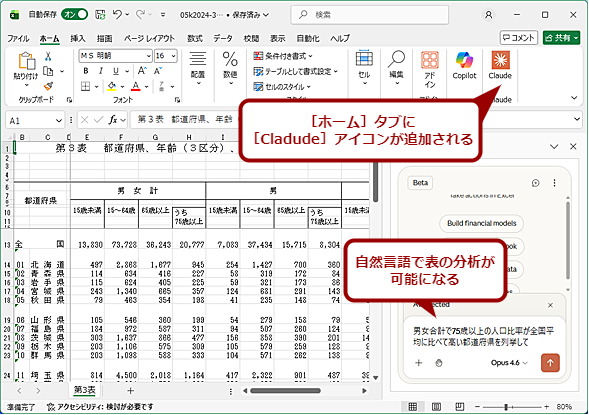Dismiss the connected notice with X
Viewport: 589px width, 415px height.
[550, 305]
